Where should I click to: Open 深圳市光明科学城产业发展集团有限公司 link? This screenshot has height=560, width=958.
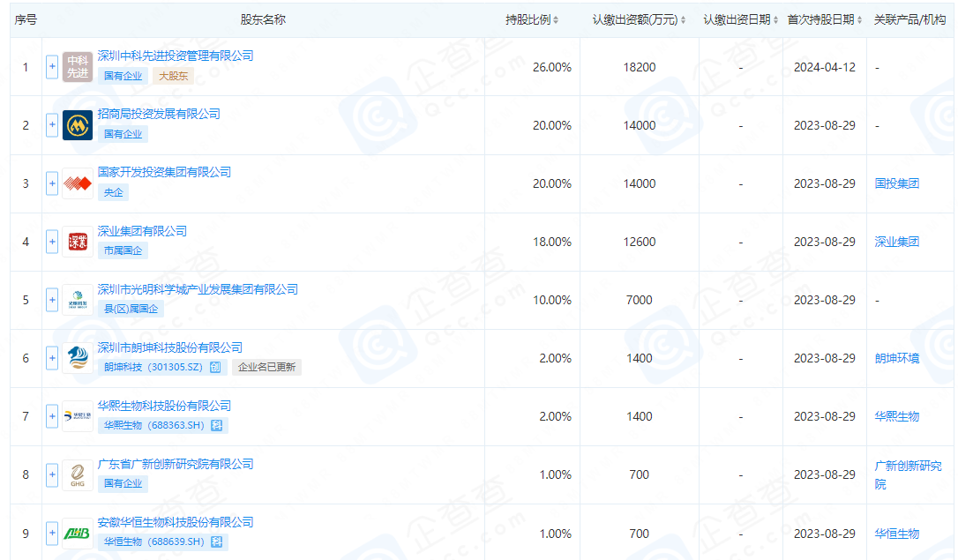point(198,289)
